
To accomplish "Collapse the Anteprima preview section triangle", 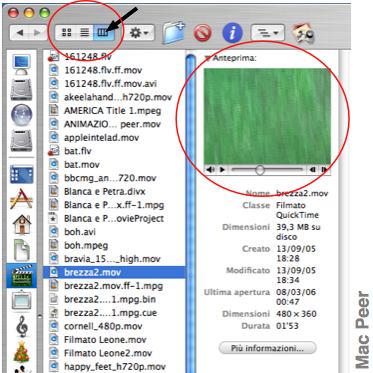I will [207, 58].
